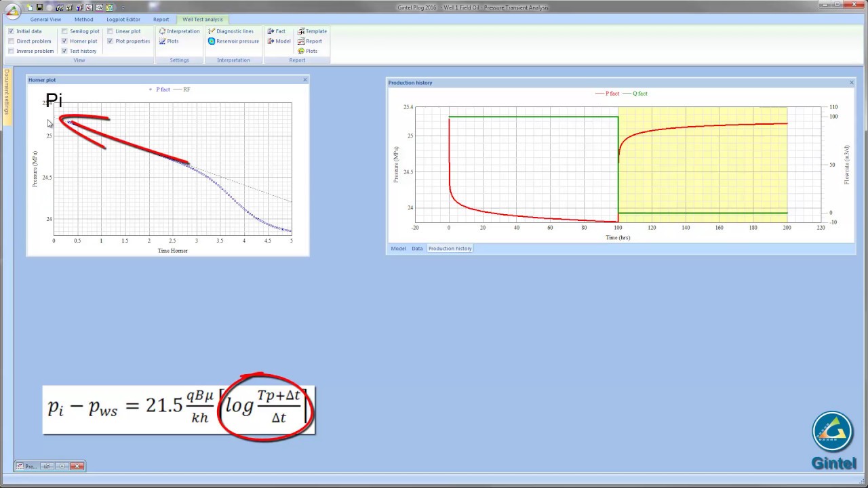Image resolution: width=868 pixels, height=488 pixels.
Task: Open the Report ribbon tab
Action: (x=161, y=20)
